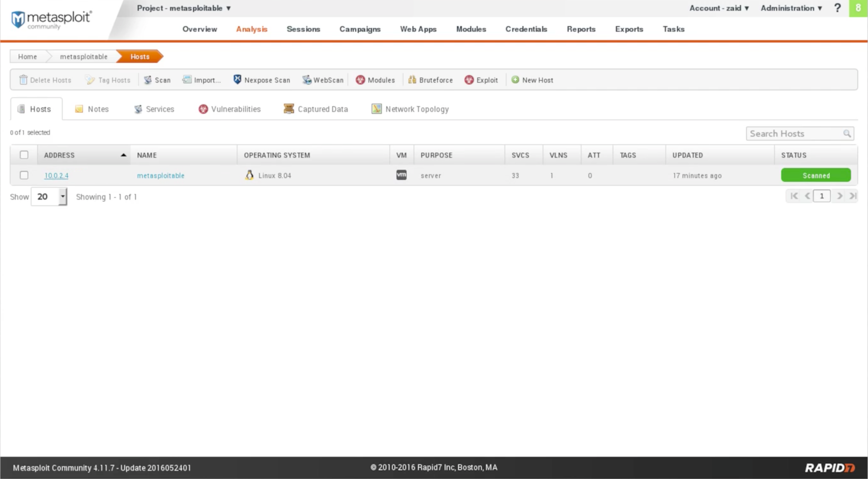The image size is (868, 479).
Task: Select the checkbox for host 10.0.2.4
Action: (x=24, y=175)
